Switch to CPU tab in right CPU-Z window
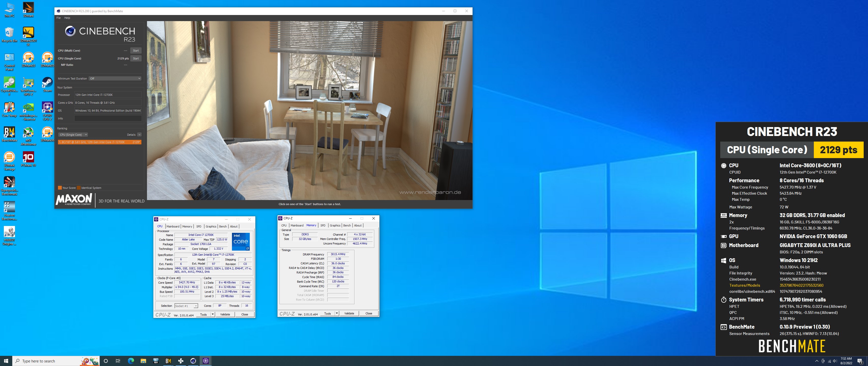Viewport: 868px width, 366px height. click(284, 226)
